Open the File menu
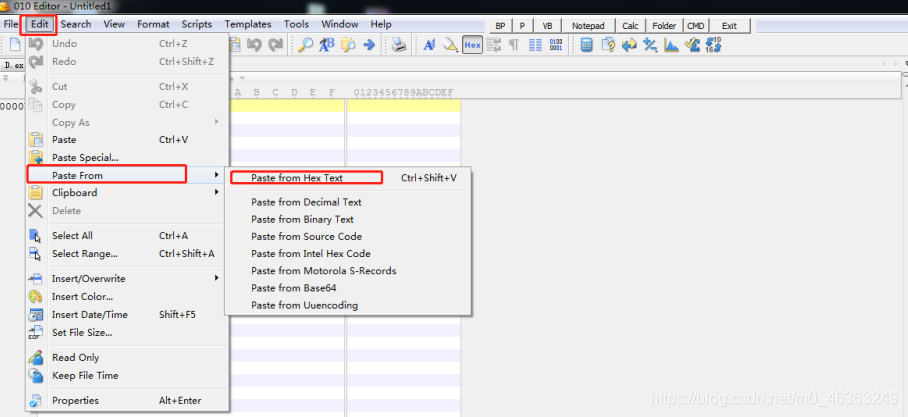 click(x=10, y=24)
